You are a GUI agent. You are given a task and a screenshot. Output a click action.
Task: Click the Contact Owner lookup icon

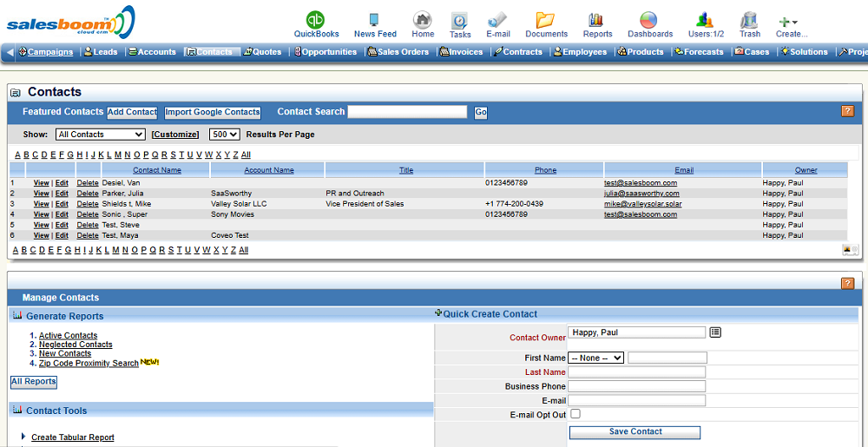coord(715,332)
